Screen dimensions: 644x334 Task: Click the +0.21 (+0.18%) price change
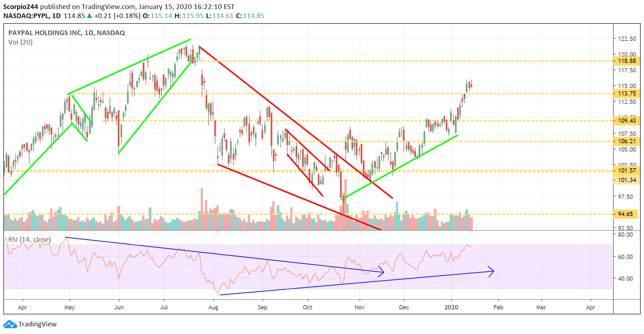click(x=117, y=16)
